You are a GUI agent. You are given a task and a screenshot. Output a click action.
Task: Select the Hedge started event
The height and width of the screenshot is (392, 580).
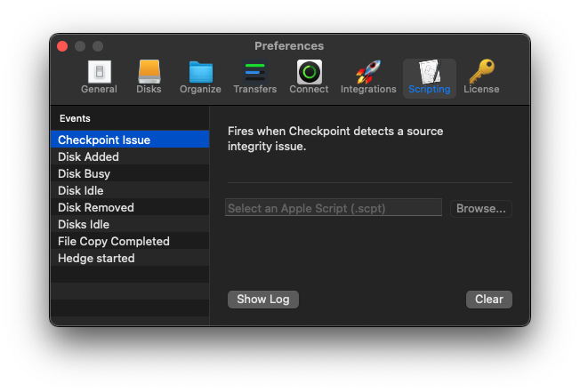(130, 259)
